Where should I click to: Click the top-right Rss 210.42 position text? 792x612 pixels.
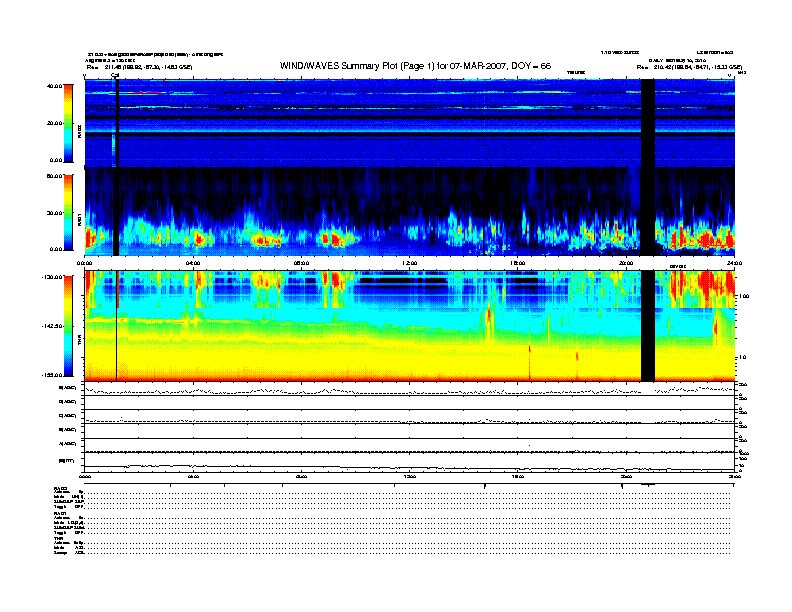click(689, 67)
